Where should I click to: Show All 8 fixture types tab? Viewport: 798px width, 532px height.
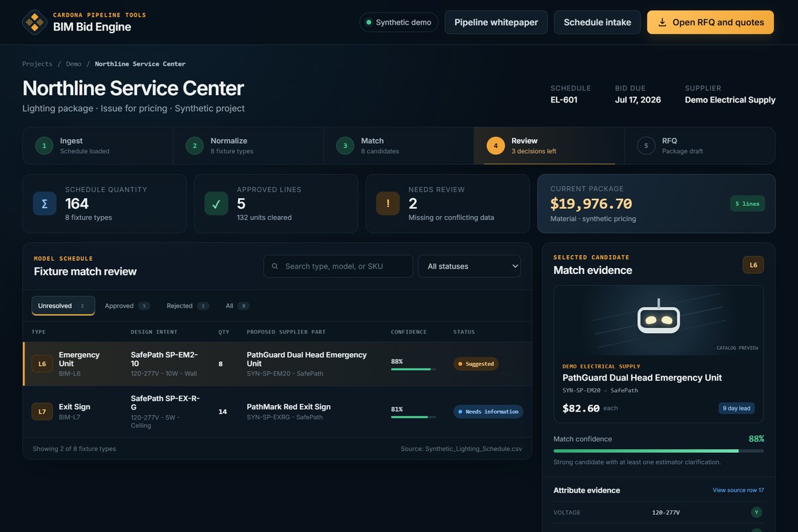click(x=237, y=306)
